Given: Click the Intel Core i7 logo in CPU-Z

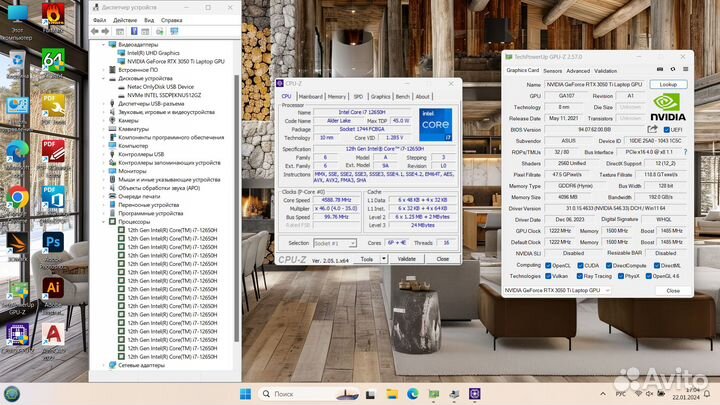Looking at the screenshot, I should point(435,124).
